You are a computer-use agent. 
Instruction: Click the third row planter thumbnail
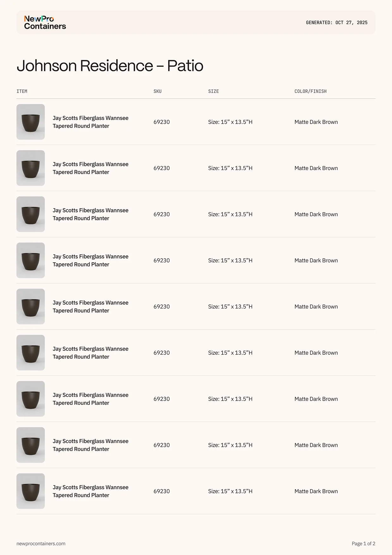31,214
